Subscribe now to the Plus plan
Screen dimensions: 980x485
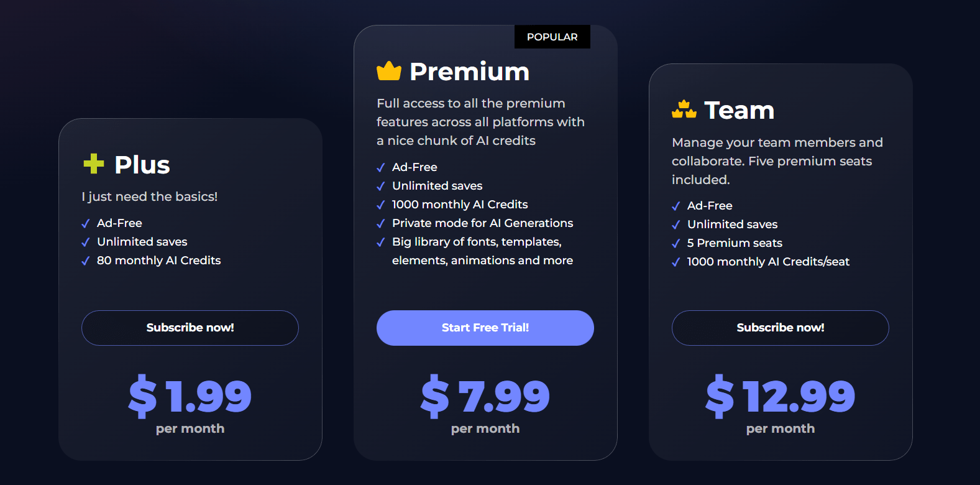pos(190,328)
